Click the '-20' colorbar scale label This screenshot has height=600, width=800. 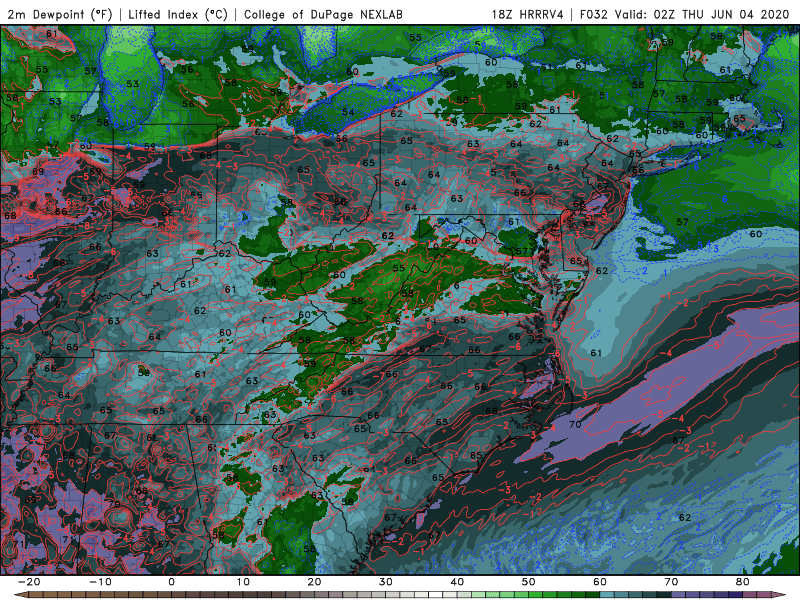coord(29,582)
